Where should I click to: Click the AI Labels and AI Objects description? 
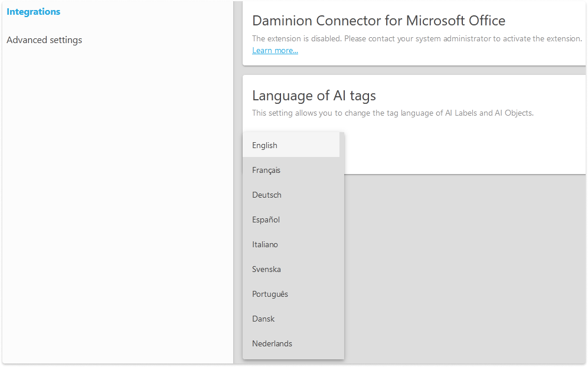[393, 113]
